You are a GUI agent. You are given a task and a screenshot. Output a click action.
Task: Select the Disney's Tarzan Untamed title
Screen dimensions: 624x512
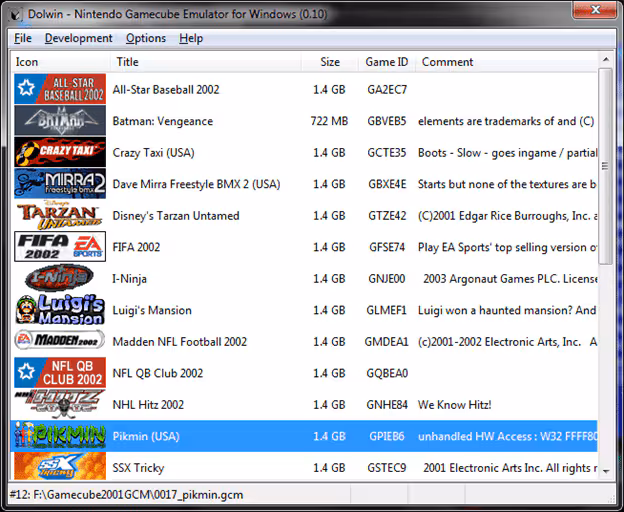click(x=176, y=216)
